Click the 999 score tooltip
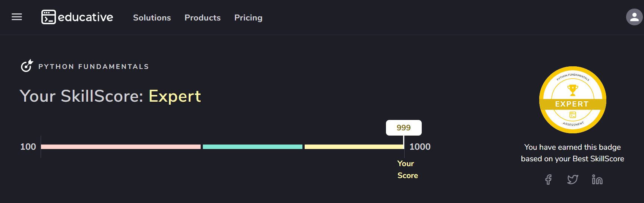This screenshot has height=203, width=644. (403, 128)
